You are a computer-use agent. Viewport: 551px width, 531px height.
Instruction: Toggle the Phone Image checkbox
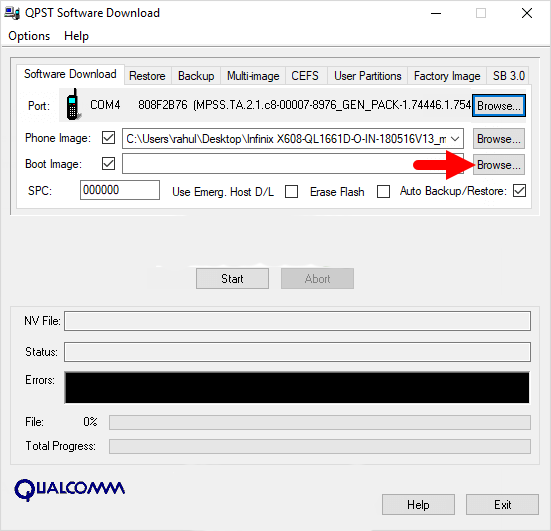[108, 138]
